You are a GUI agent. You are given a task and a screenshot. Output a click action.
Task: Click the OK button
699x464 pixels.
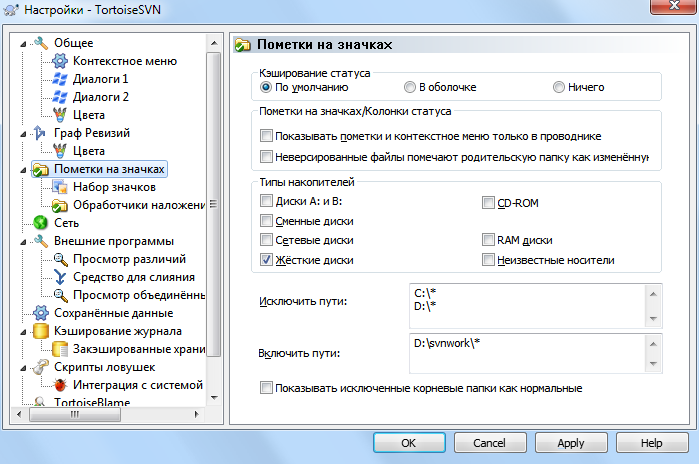tap(409, 443)
